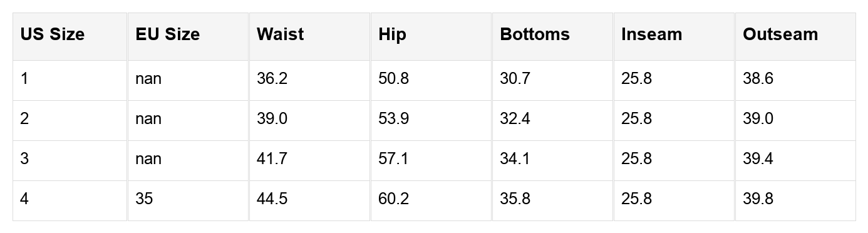Click waist value 36.2

point(309,80)
